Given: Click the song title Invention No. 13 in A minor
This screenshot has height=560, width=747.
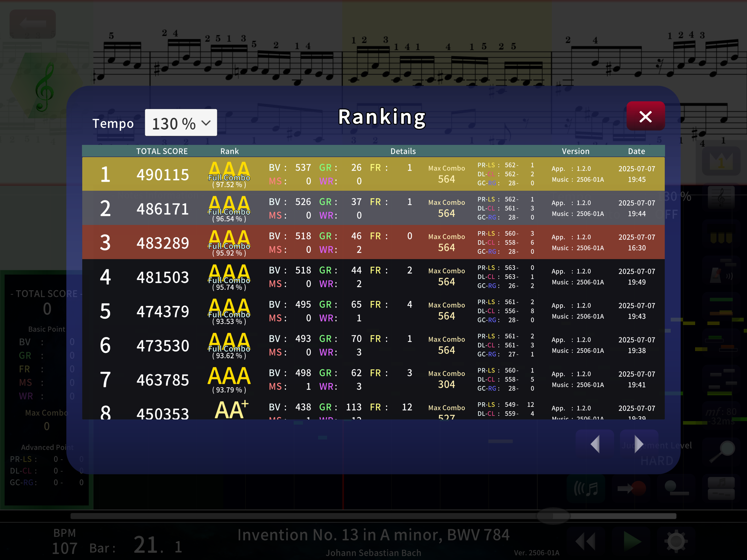Looking at the screenshot, I should pos(373,535).
